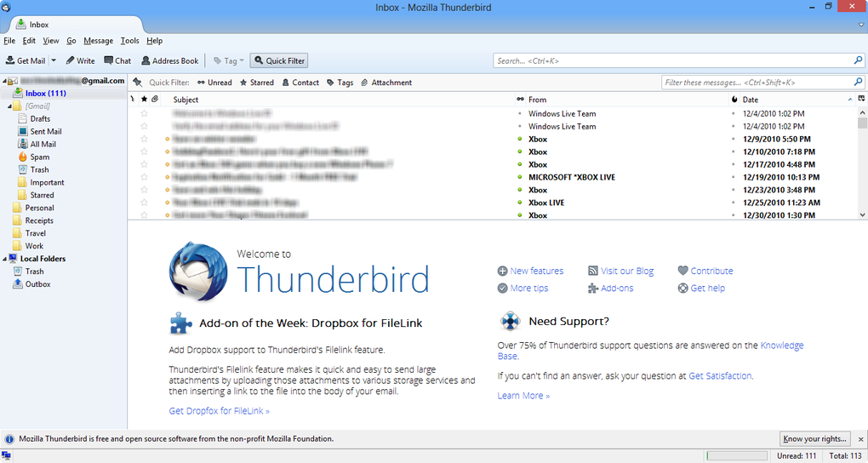Screen dimensions: 868x463
Task: Sort messages by From column
Action: (x=627, y=100)
